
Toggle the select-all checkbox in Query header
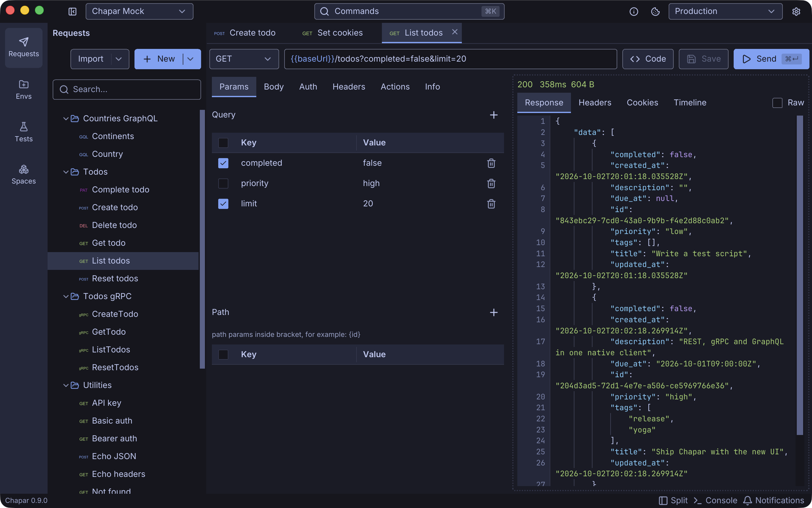click(223, 143)
